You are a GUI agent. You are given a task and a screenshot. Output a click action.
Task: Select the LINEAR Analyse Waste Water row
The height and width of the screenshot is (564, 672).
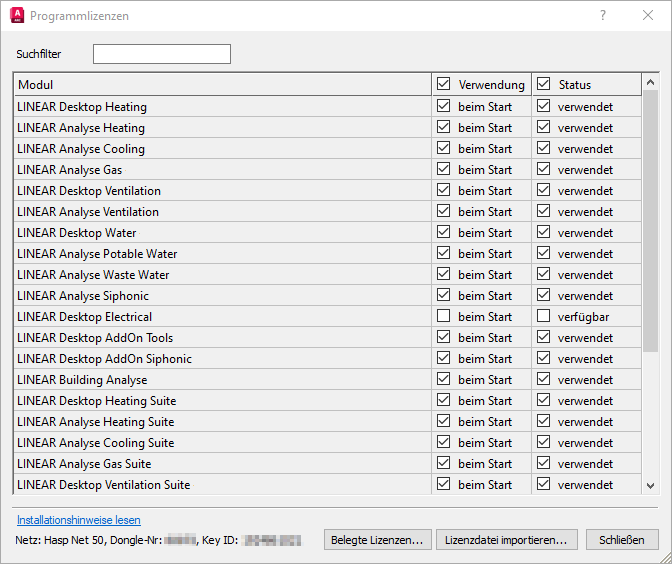[328, 274]
